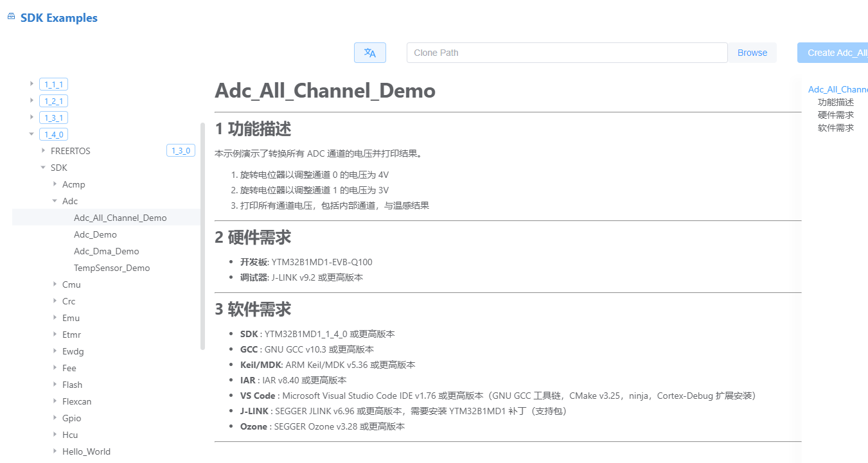Select Adc_Demo in the tree
The height and width of the screenshot is (463, 868).
[95, 234]
